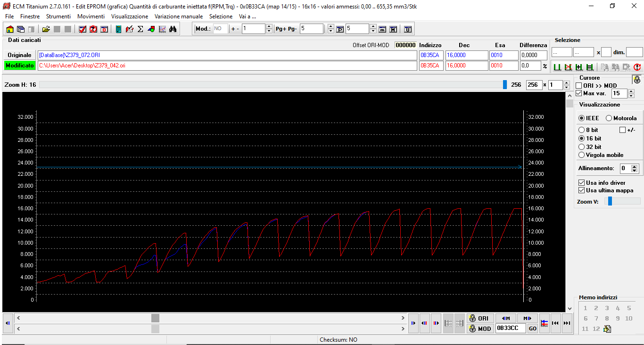Click the sigma checksum icon

pyautogui.click(x=140, y=29)
